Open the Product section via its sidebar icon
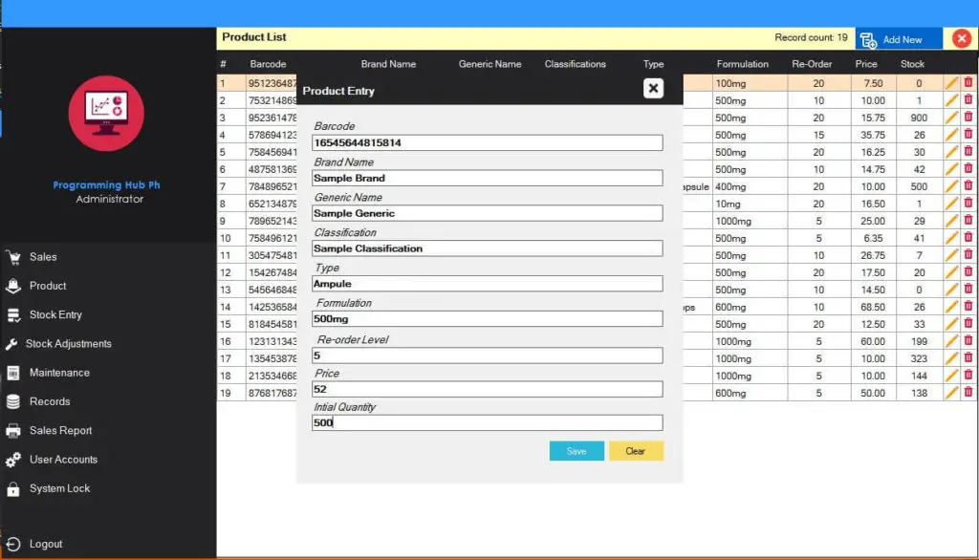The height and width of the screenshot is (560, 979). 14,285
